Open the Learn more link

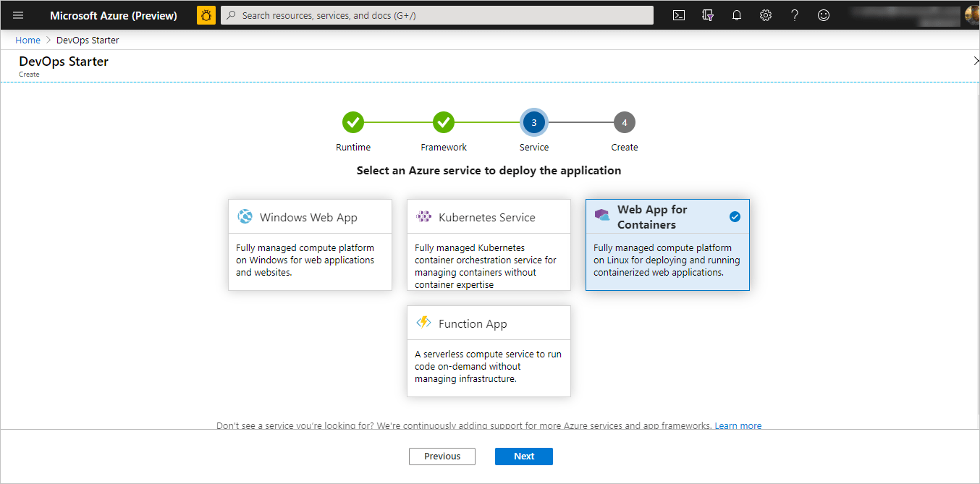(x=738, y=425)
